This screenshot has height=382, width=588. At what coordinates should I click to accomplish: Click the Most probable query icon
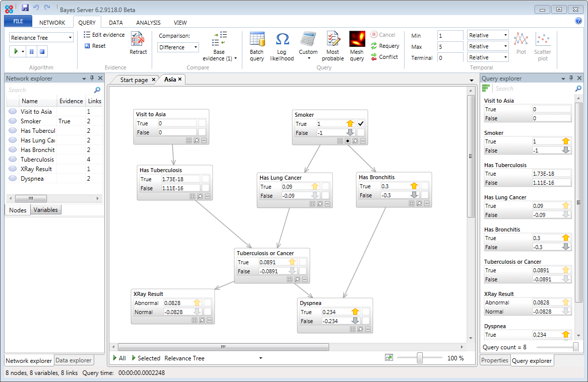pyautogui.click(x=333, y=40)
